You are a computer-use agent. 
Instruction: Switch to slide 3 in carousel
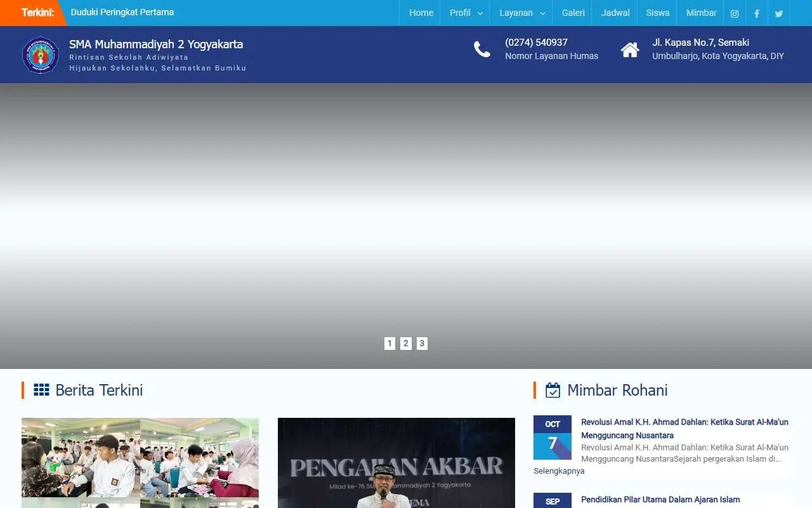click(x=422, y=344)
